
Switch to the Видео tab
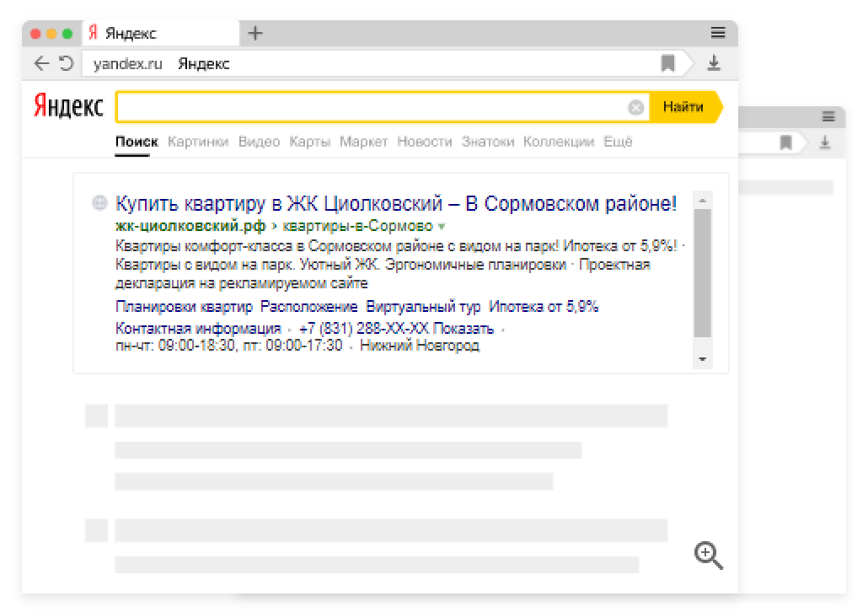[259, 142]
